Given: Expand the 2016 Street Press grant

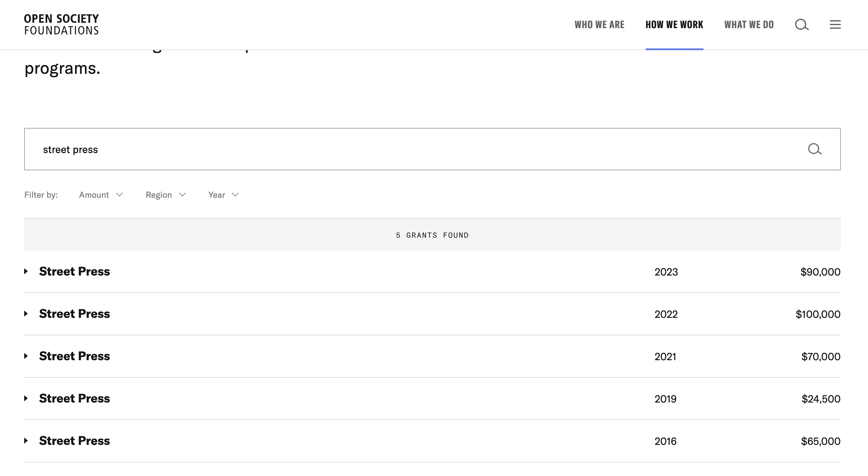Looking at the screenshot, I should [26, 441].
